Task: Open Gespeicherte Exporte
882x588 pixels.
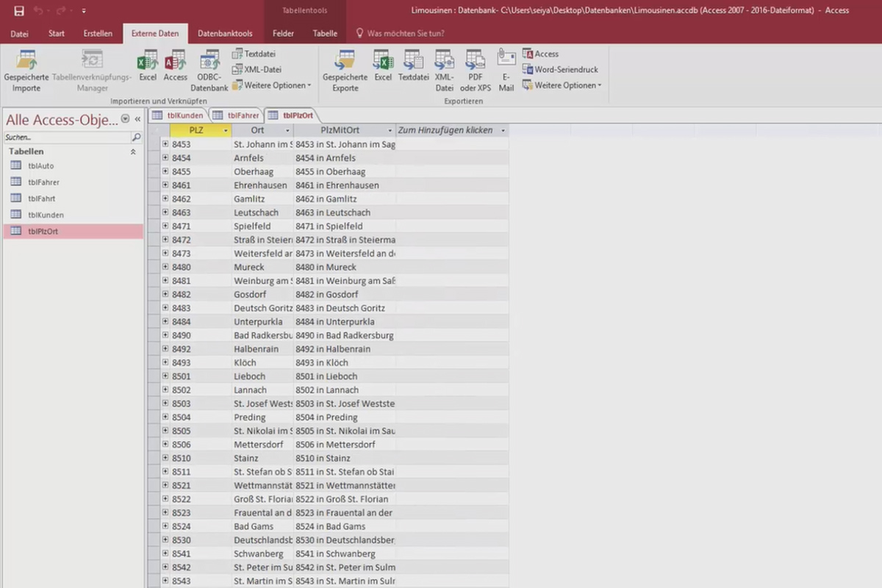Action: pos(345,71)
